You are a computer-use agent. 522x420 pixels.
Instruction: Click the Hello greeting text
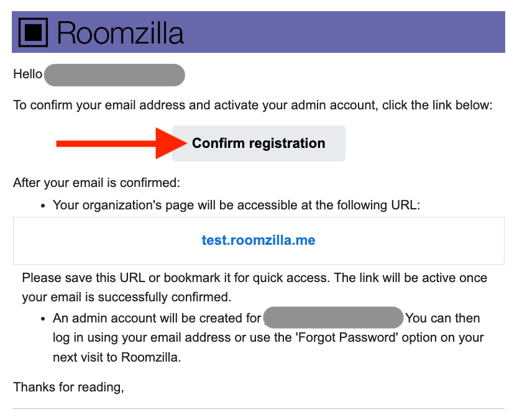pos(27,75)
